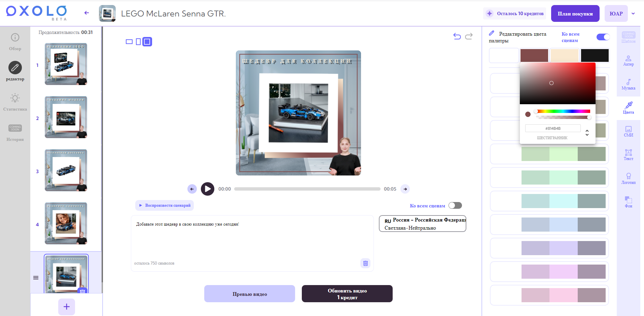This screenshot has width=644, height=316.
Task: Choose the turquoise palette row
Action: point(549,201)
